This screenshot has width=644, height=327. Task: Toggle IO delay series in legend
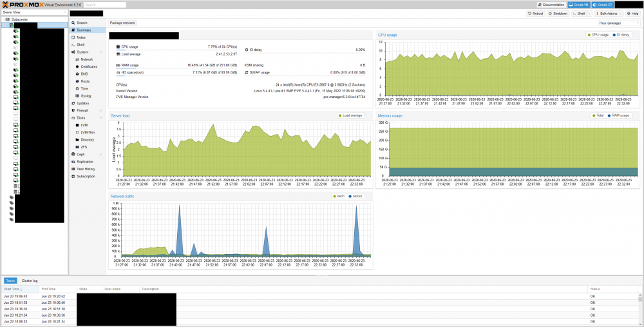[621, 35]
